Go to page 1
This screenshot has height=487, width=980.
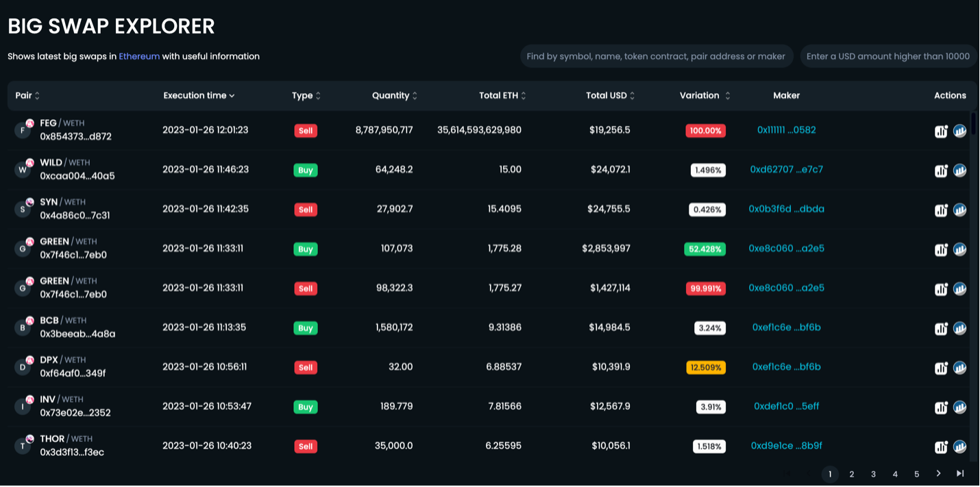(x=830, y=474)
